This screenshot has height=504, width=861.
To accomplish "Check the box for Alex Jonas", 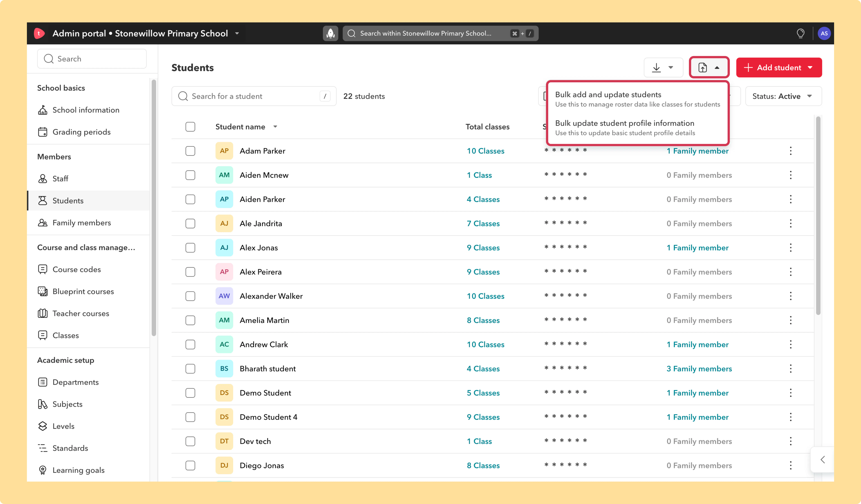I will pos(190,248).
